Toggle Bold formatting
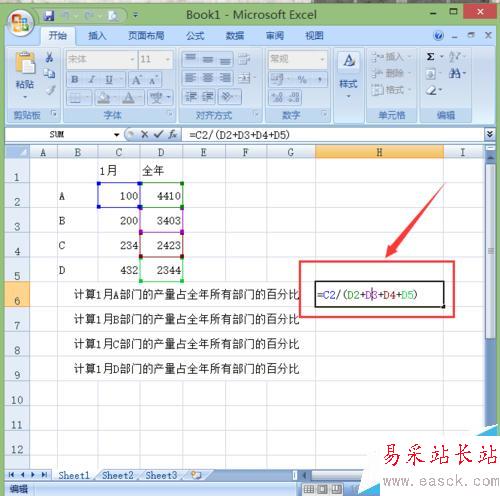This screenshot has height=496, width=500. pyautogui.click(x=75, y=80)
